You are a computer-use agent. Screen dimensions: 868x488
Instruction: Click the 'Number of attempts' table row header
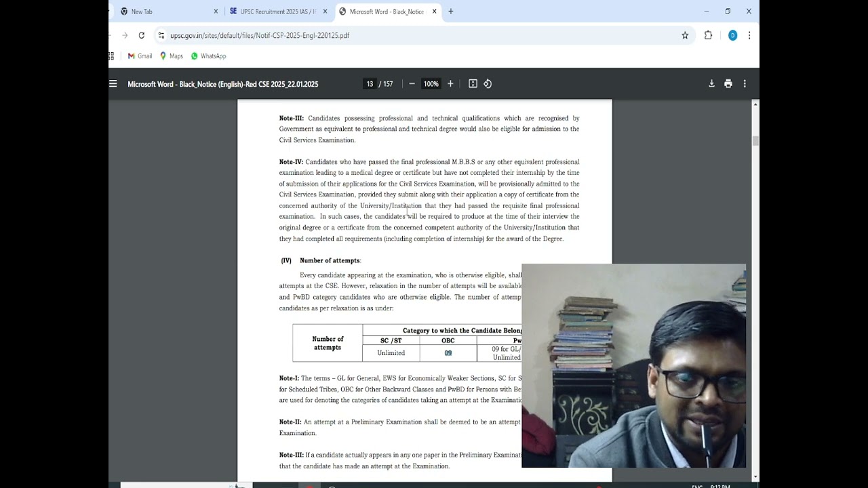point(328,343)
